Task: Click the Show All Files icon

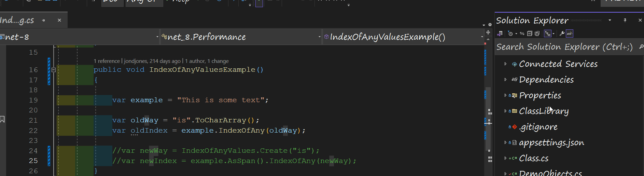Action: [537, 33]
